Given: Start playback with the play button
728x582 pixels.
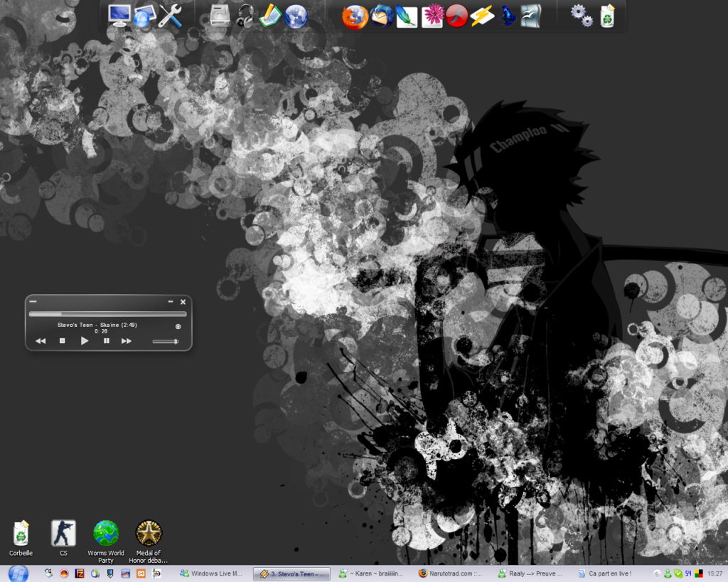Looking at the screenshot, I should (x=84, y=340).
